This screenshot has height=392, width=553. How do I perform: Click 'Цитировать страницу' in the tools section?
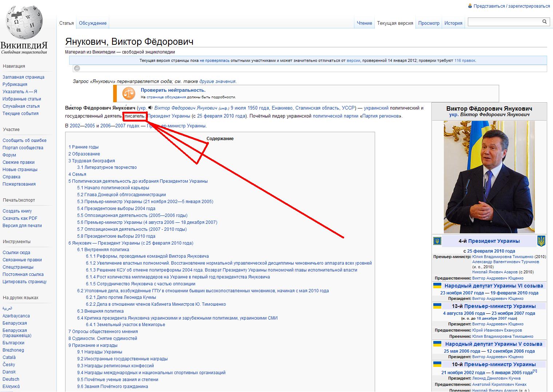pos(25,282)
